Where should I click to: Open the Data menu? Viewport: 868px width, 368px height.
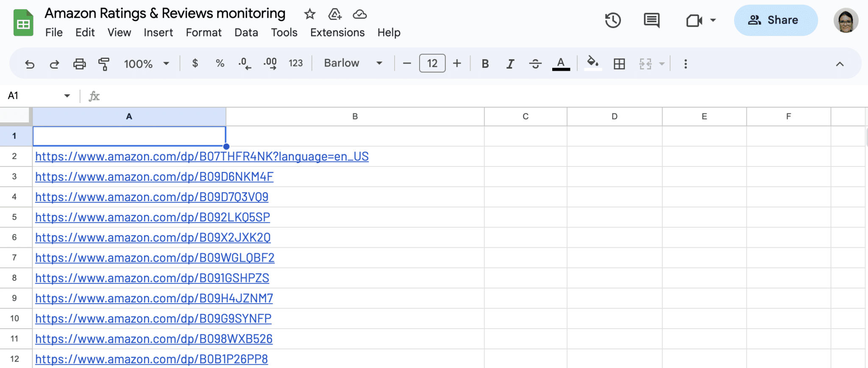[246, 33]
